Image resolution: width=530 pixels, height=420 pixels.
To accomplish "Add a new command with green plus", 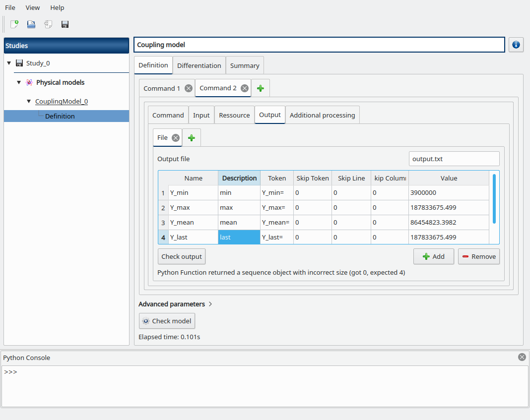I will [x=261, y=88].
